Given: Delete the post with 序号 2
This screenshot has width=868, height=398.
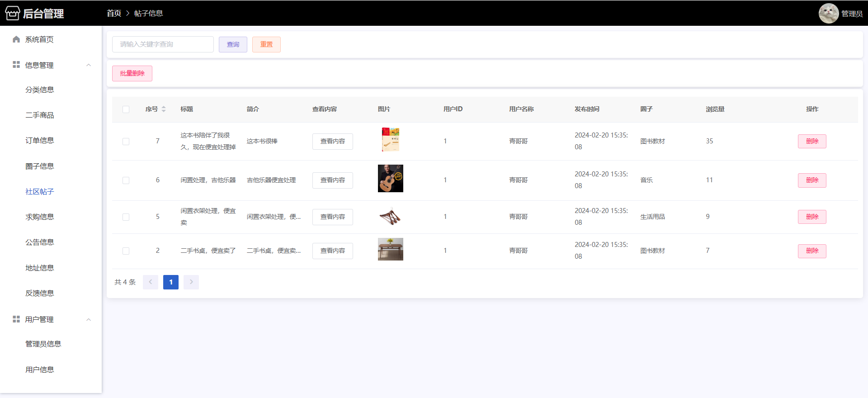Looking at the screenshot, I should click(x=812, y=251).
